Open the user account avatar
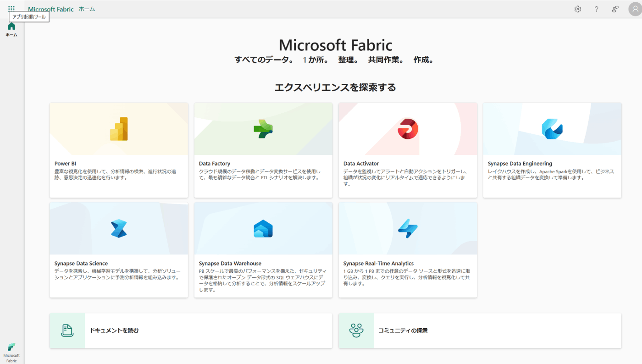The image size is (642, 364). click(635, 9)
